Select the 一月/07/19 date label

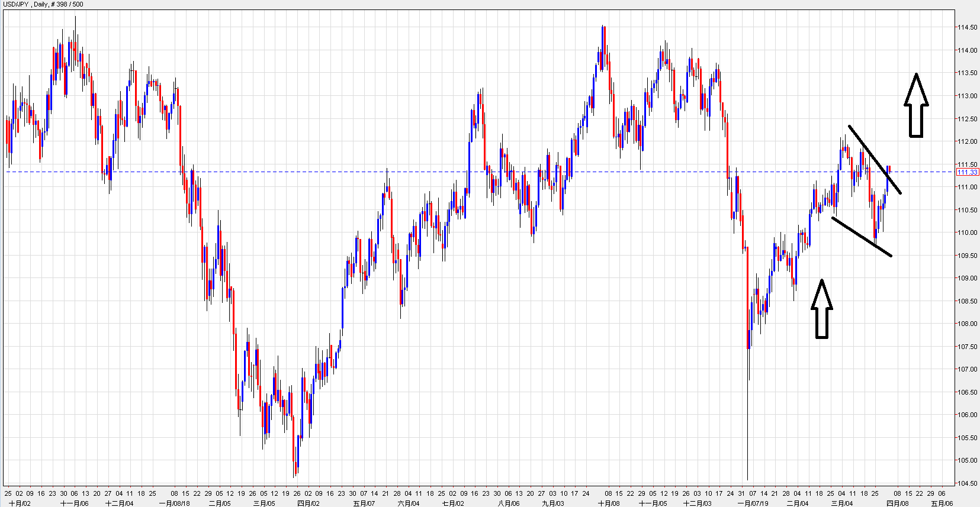tap(753, 503)
